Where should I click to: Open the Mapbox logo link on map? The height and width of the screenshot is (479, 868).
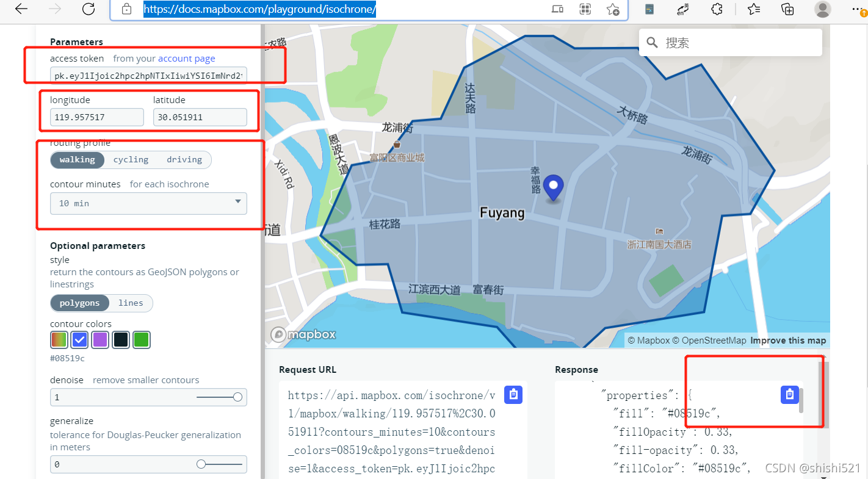pyautogui.click(x=303, y=334)
